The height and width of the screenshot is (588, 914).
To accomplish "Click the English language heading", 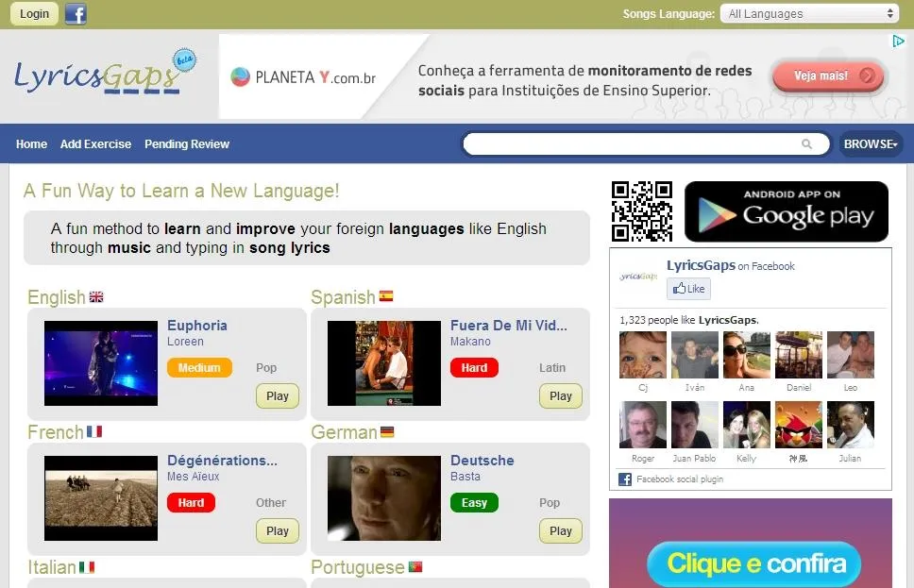I will [57, 297].
